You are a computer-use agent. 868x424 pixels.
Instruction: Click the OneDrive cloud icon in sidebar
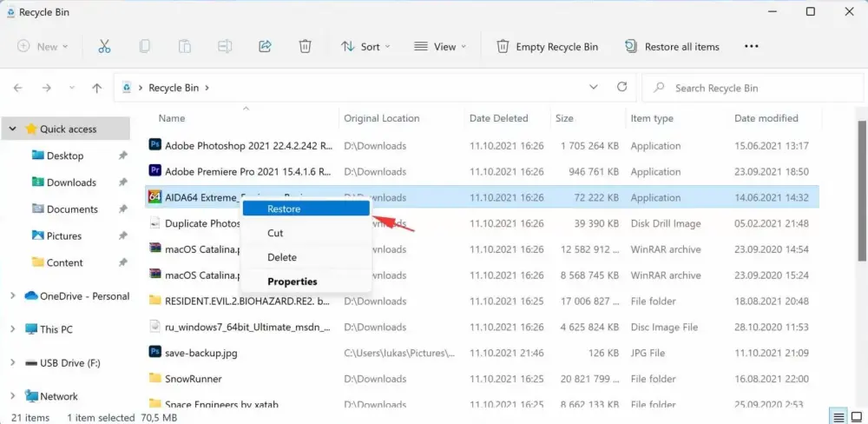point(31,296)
